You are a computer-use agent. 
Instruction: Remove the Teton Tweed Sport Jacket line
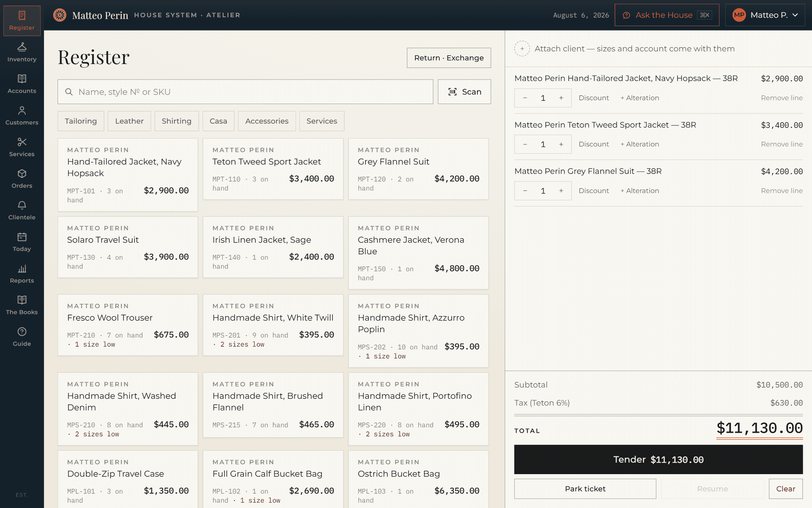782,144
